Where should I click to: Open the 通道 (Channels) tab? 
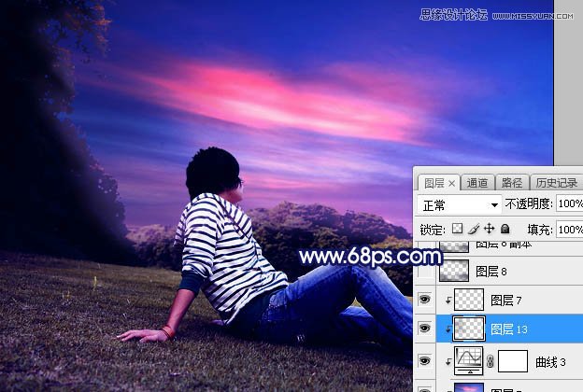477,183
